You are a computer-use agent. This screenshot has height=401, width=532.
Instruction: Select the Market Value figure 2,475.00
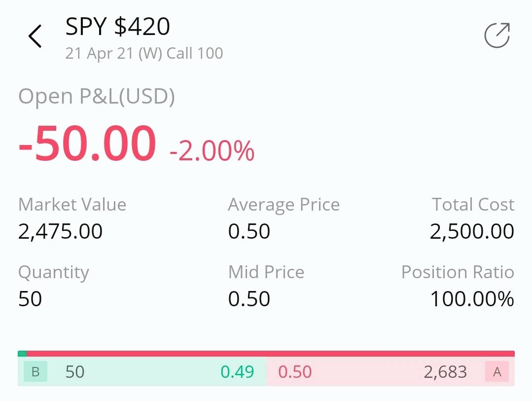60,231
